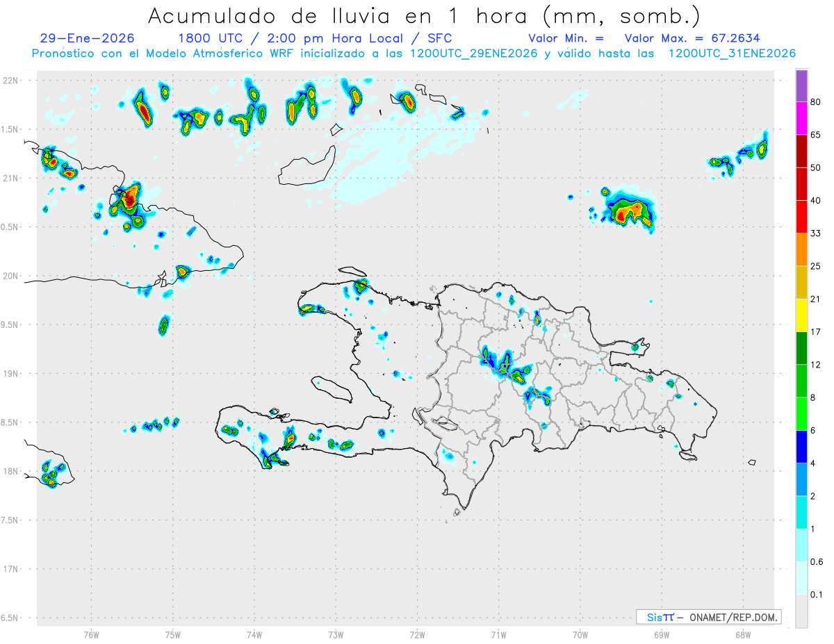The image size is (834, 644).
Task: Click the '70W' longitude label
Action: [x=580, y=635]
